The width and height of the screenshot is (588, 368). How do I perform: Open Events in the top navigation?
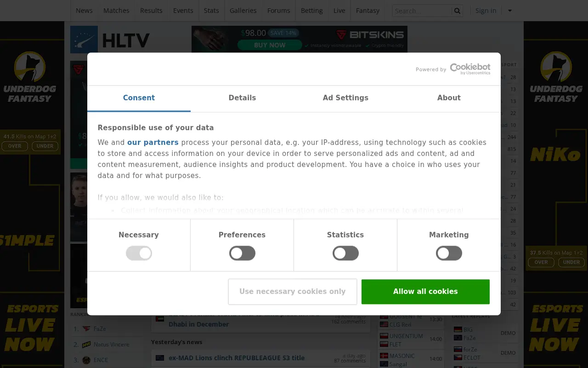pos(183,11)
